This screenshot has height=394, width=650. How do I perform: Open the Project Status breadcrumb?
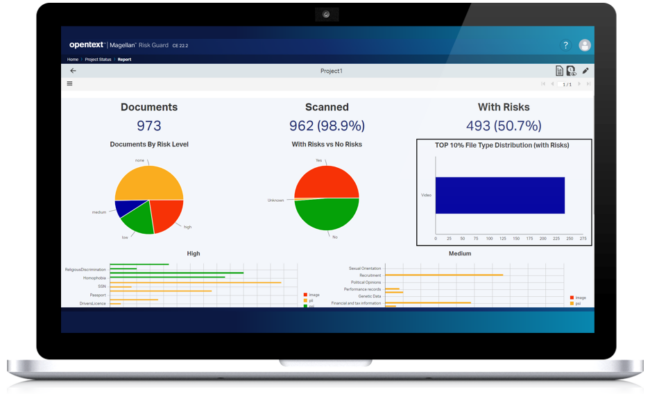tap(98, 59)
